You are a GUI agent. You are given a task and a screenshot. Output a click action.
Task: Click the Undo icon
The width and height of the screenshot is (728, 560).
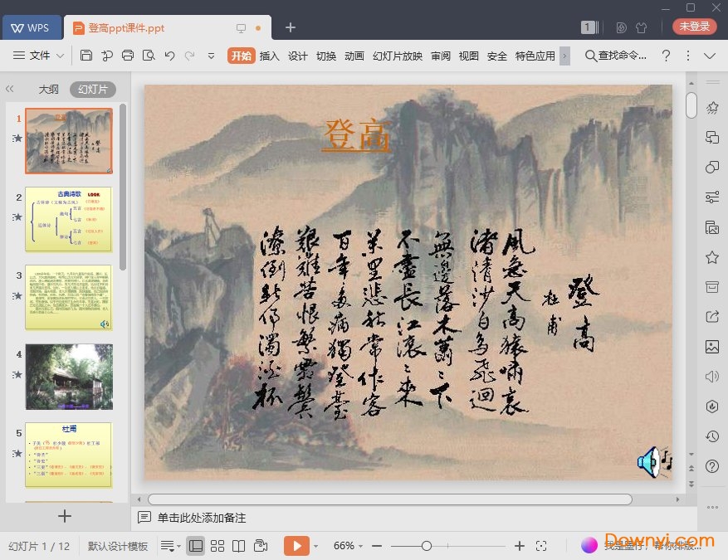click(170, 56)
